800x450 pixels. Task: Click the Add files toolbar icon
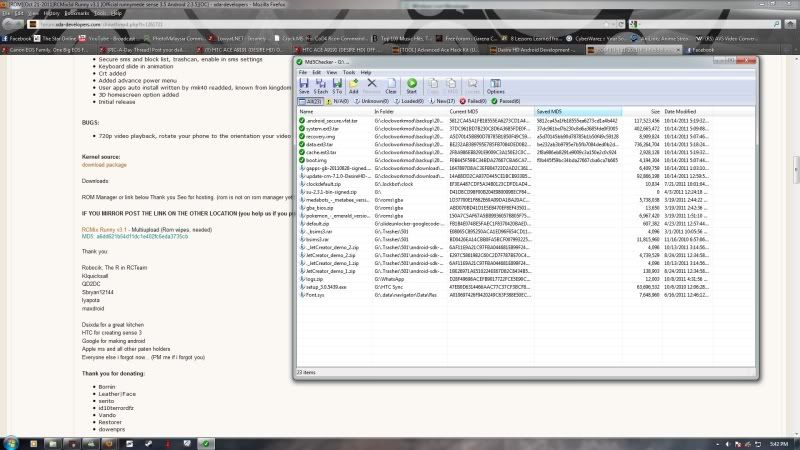355,87
